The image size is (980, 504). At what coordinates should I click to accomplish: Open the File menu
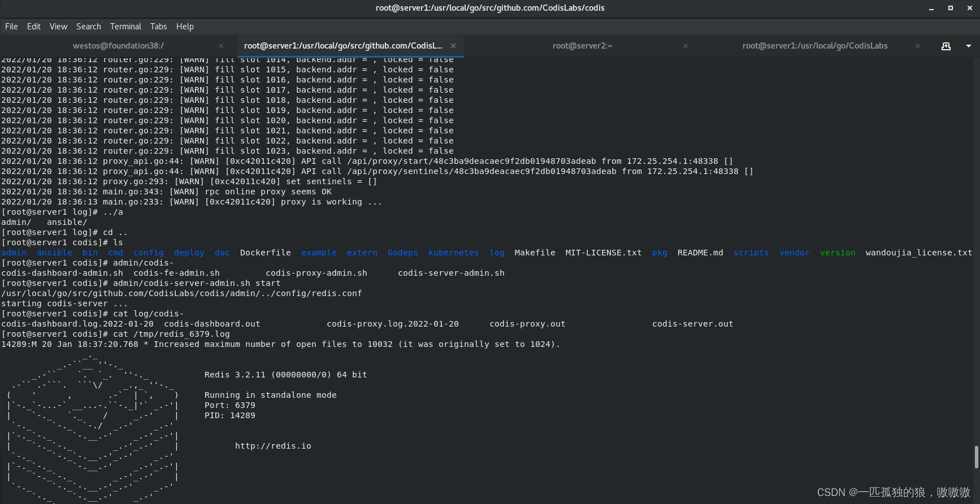click(x=11, y=27)
